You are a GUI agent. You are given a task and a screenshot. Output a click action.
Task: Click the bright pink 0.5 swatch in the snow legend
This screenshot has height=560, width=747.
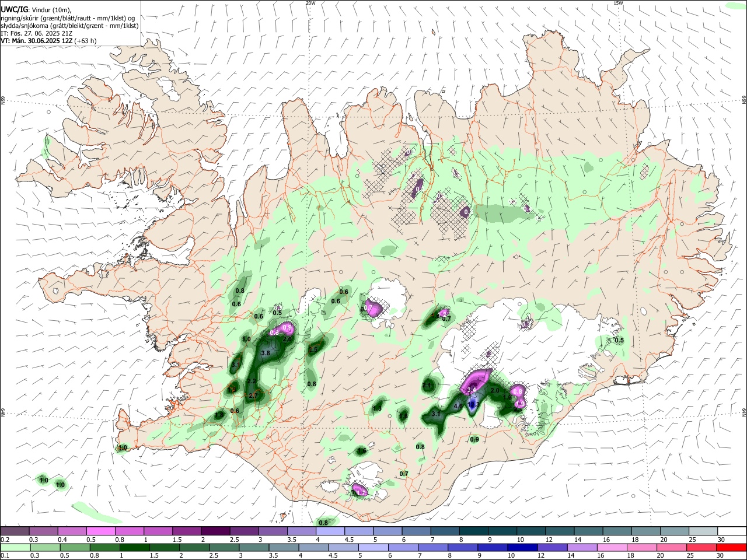pyautogui.click(x=100, y=531)
